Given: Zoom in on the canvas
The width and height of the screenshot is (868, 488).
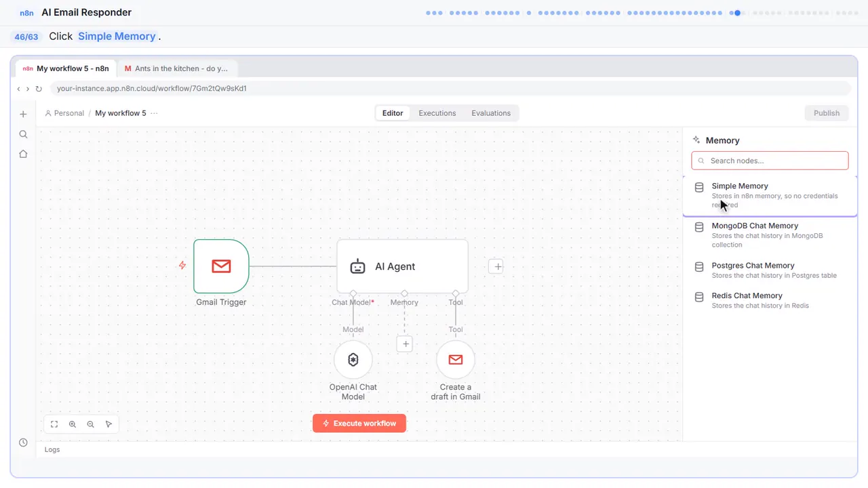Looking at the screenshot, I should tap(73, 424).
